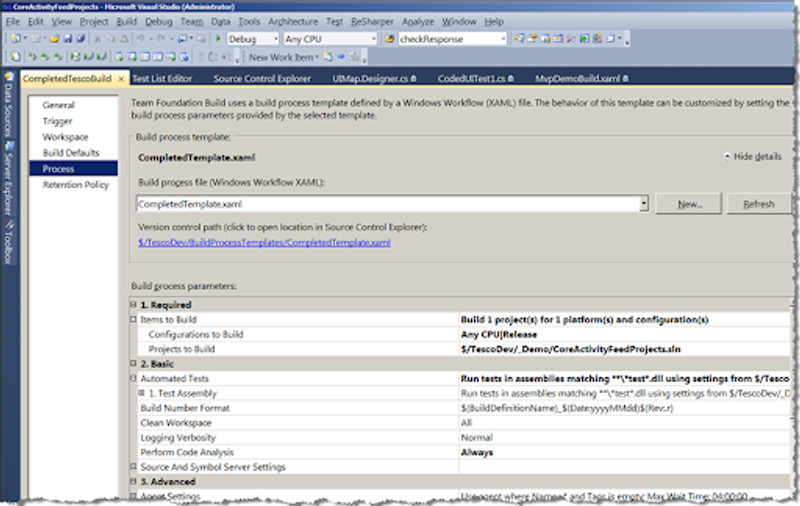Click the Undo arrow icon
The width and height of the screenshot is (800, 506).
(140, 39)
